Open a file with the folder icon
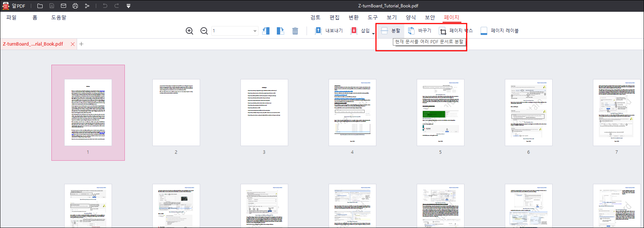This screenshot has height=228, width=644. coord(40,6)
